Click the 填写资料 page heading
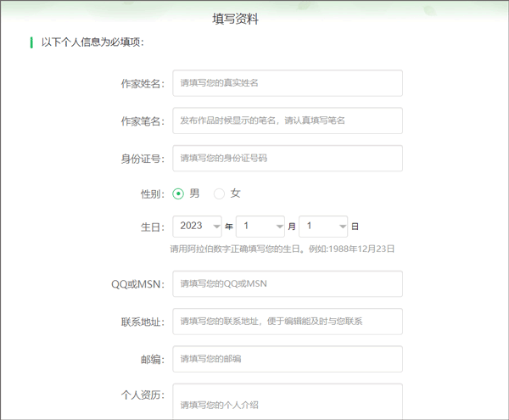Image resolution: width=509 pixels, height=420 pixels. (x=235, y=19)
